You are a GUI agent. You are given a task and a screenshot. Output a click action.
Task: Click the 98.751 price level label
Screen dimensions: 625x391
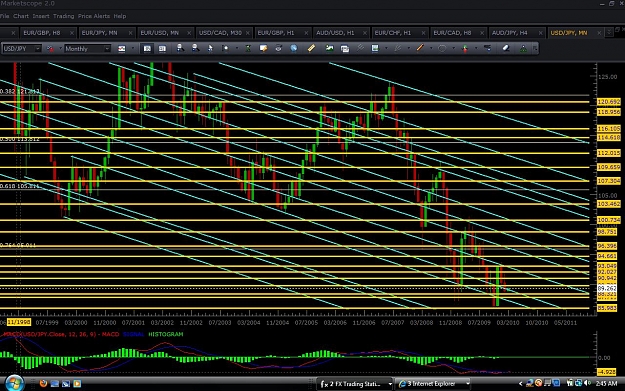click(607, 232)
